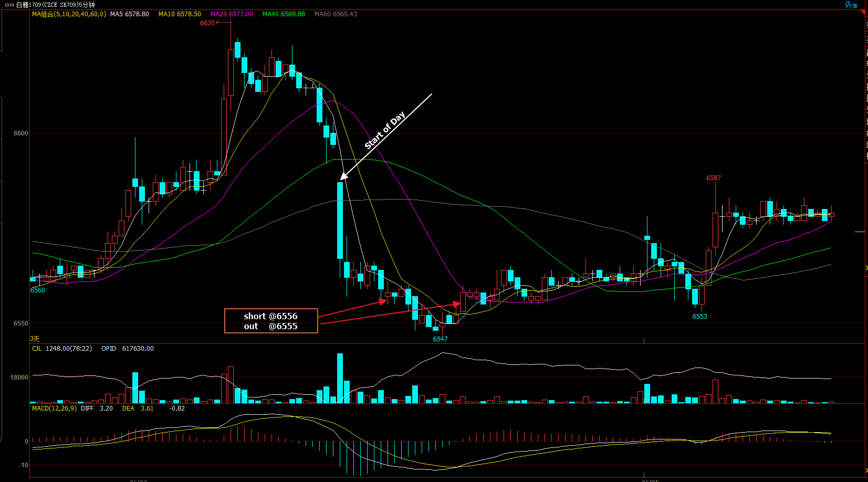The image size is (868, 482).
Task: Click the 3天 period label
Action: pyautogui.click(x=35, y=339)
